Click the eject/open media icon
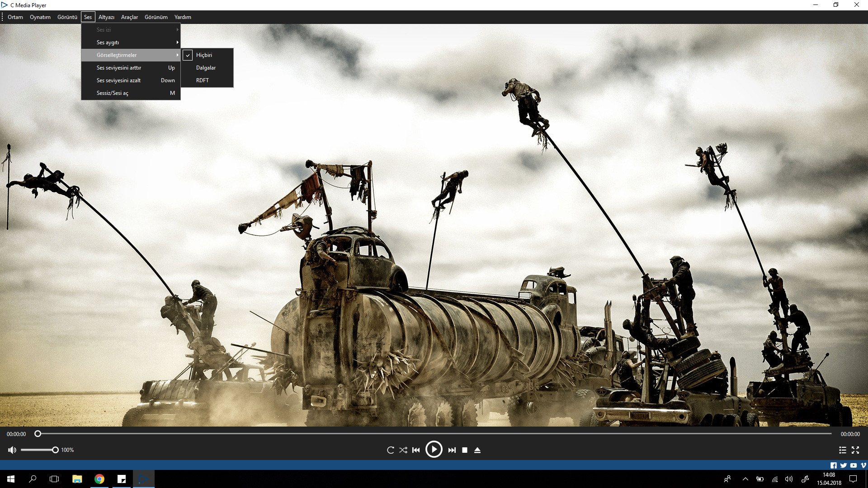 (x=477, y=450)
